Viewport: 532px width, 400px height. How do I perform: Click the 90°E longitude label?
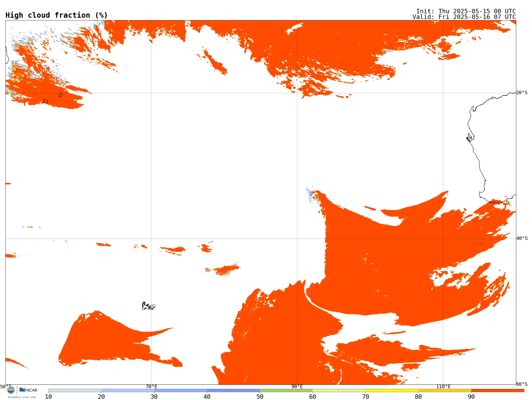pyautogui.click(x=297, y=386)
